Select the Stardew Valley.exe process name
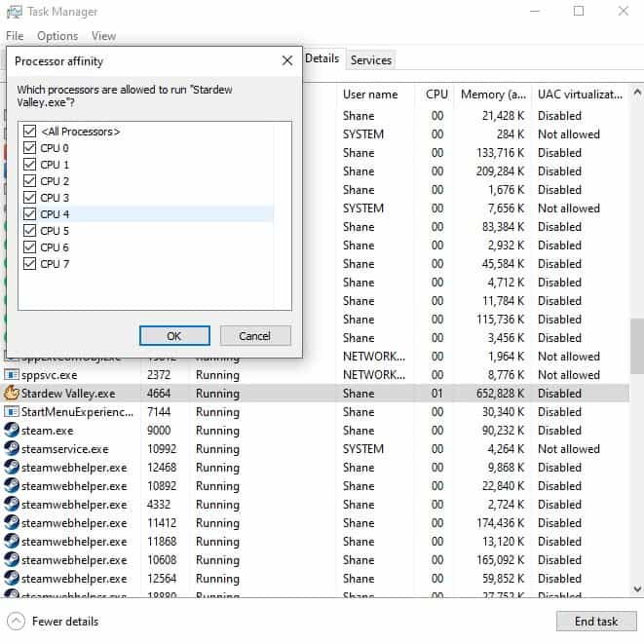 [68, 393]
